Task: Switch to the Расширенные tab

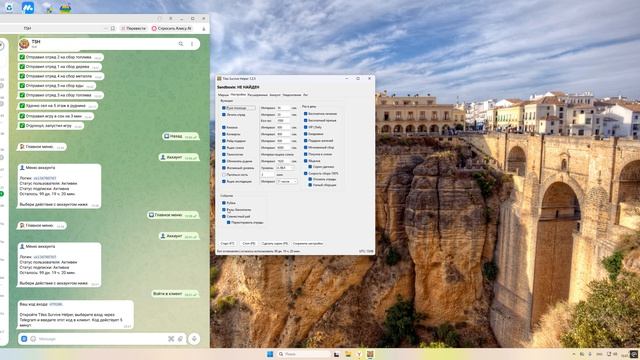Action: [258, 95]
